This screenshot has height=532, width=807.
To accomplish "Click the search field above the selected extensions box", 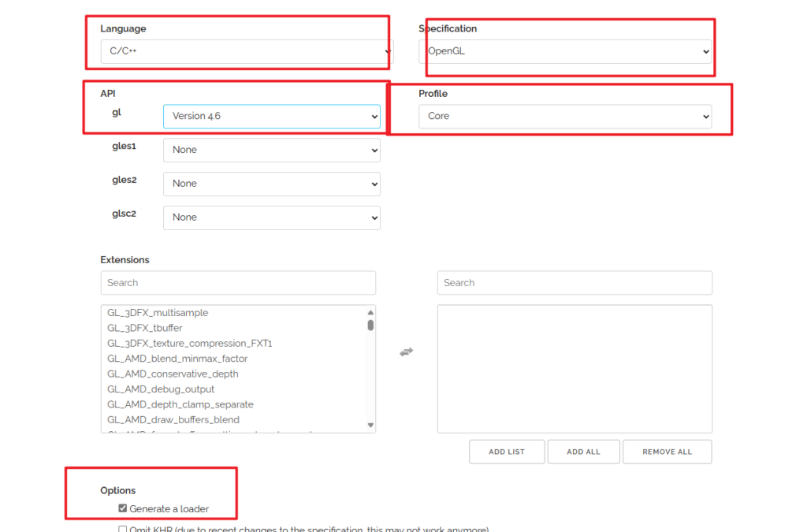I will [x=574, y=283].
